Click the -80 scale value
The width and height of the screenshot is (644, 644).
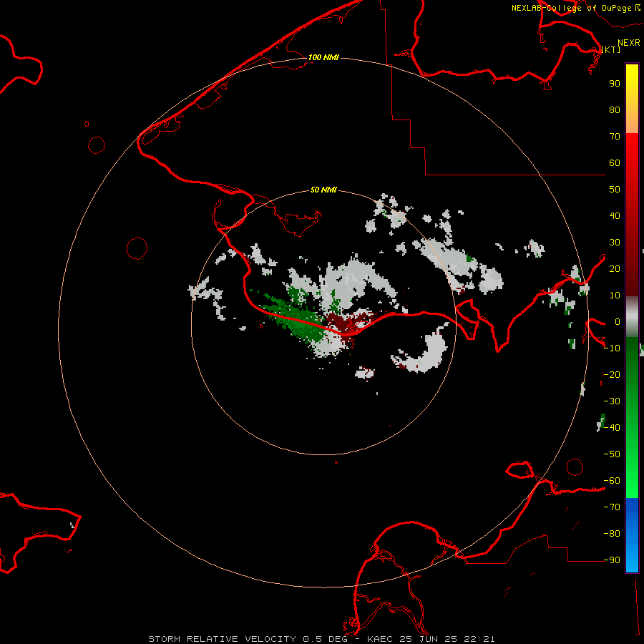click(612, 534)
